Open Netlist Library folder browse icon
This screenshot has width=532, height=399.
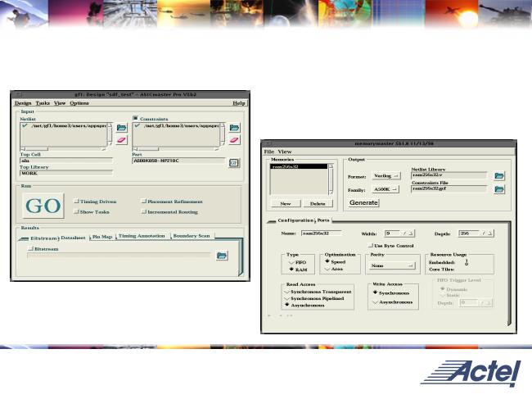(x=499, y=175)
